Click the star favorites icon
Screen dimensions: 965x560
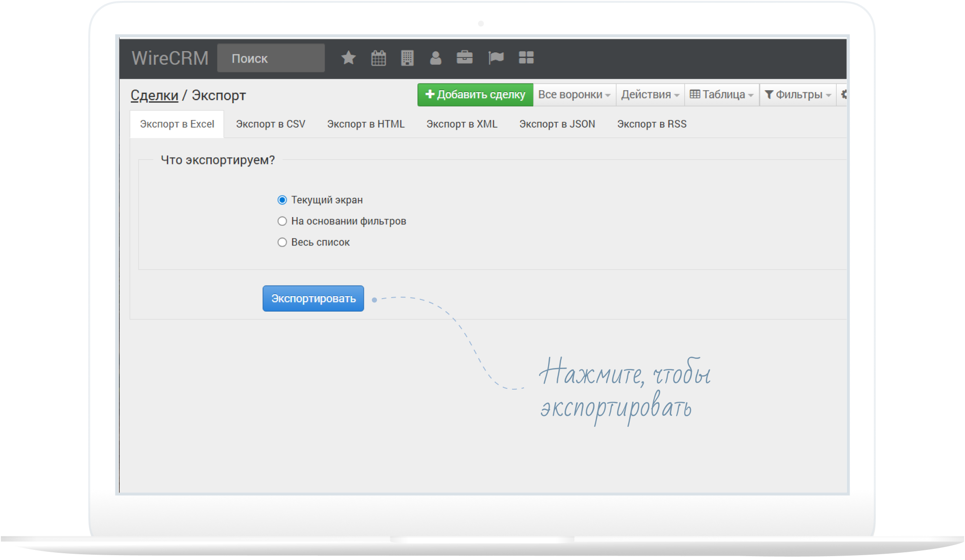[x=348, y=58]
